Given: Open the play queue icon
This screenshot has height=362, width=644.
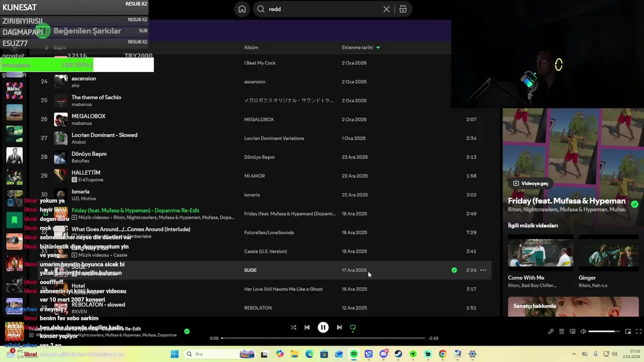Looking at the screenshot, I should coord(561,331).
